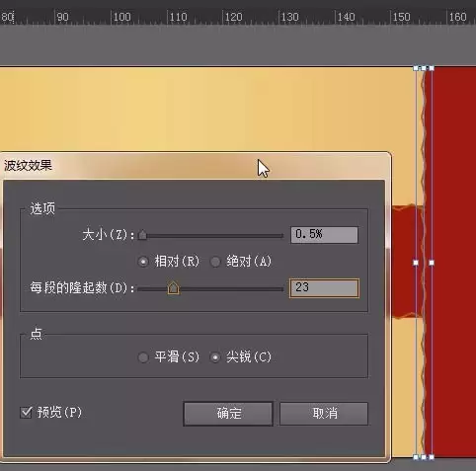This screenshot has height=471, width=476.
Task: Click the middle-left bounding box handle
Action: [416, 263]
